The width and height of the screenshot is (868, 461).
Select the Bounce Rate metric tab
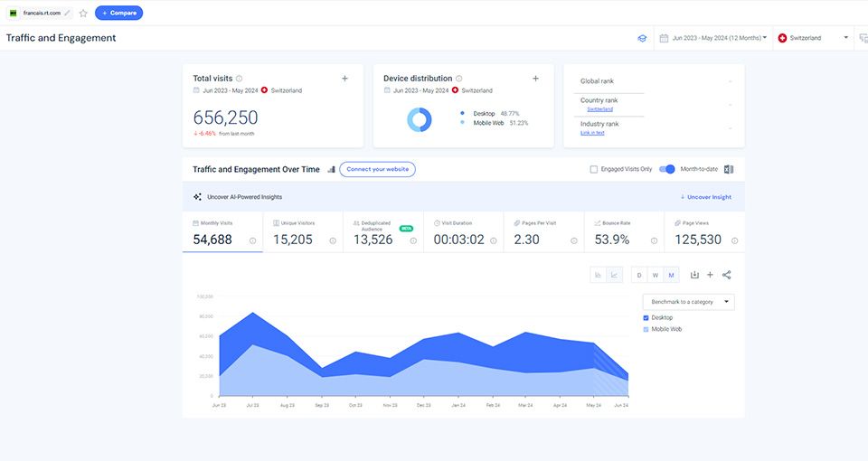[623, 234]
